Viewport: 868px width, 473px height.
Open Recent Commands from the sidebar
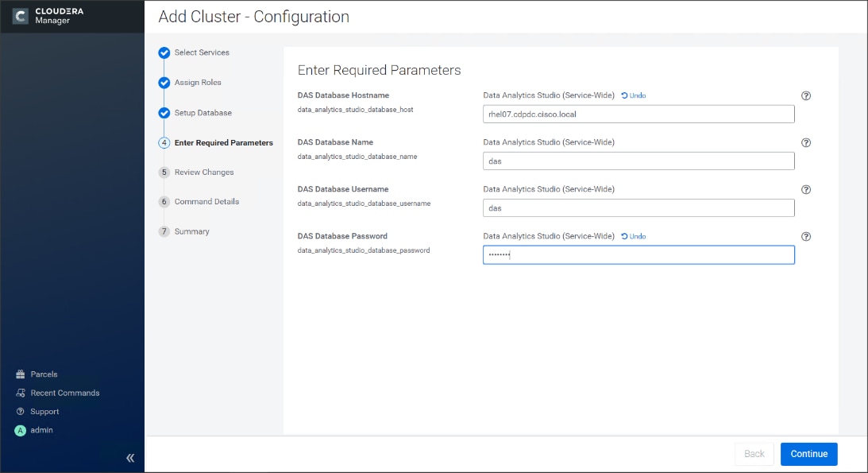pos(65,393)
